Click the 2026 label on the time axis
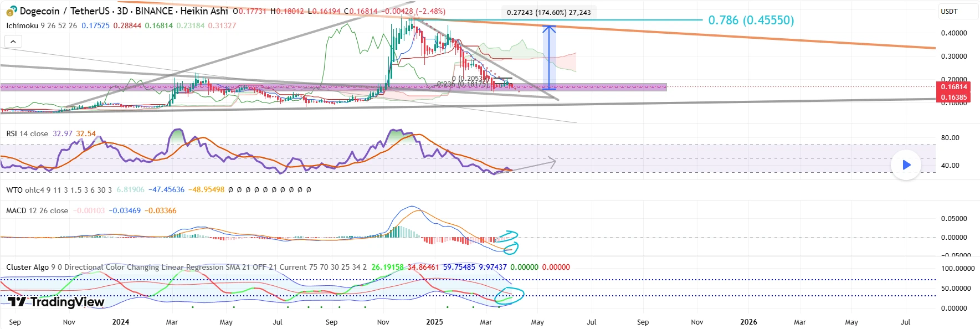The image size is (980, 329). [748, 322]
